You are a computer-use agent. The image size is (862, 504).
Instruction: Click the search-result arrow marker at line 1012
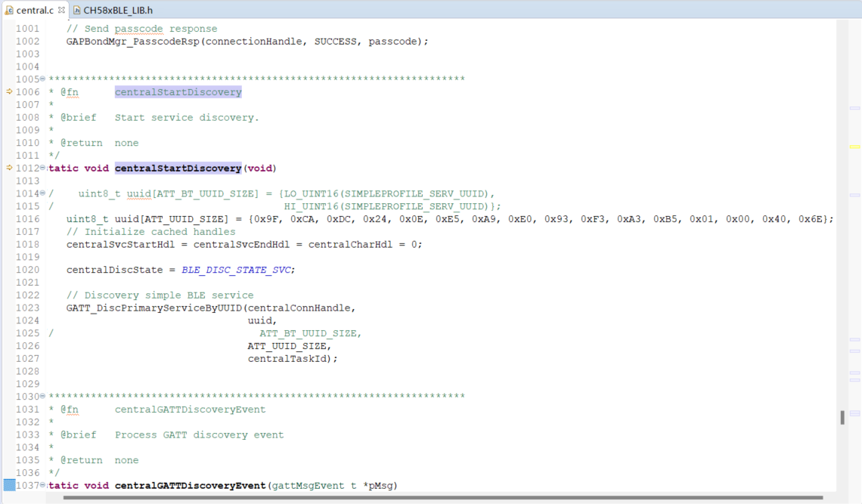click(9, 168)
